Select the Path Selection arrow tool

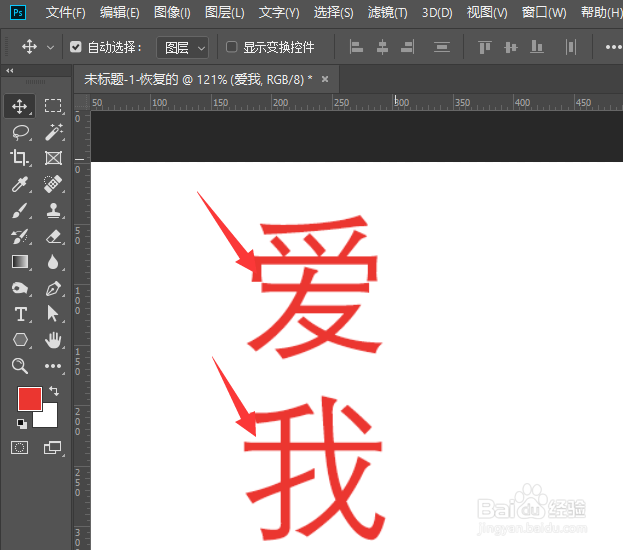[52, 314]
